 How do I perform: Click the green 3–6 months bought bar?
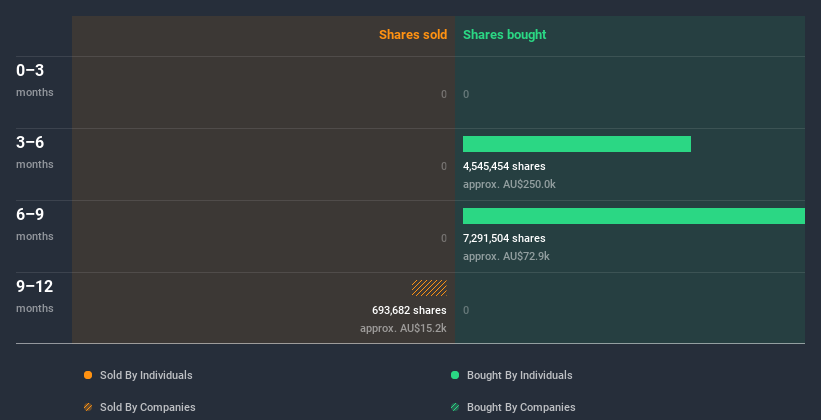click(576, 144)
